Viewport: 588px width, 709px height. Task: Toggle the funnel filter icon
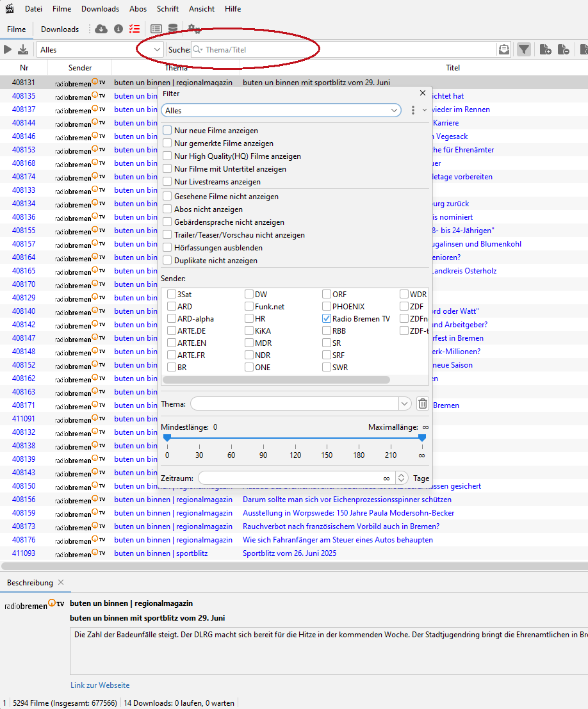click(x=524, y=49)
